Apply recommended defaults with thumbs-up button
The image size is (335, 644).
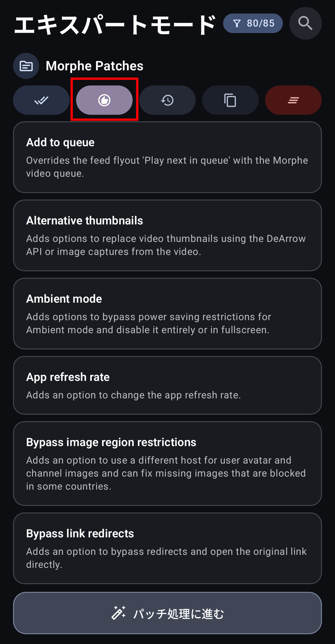point(104,100)
